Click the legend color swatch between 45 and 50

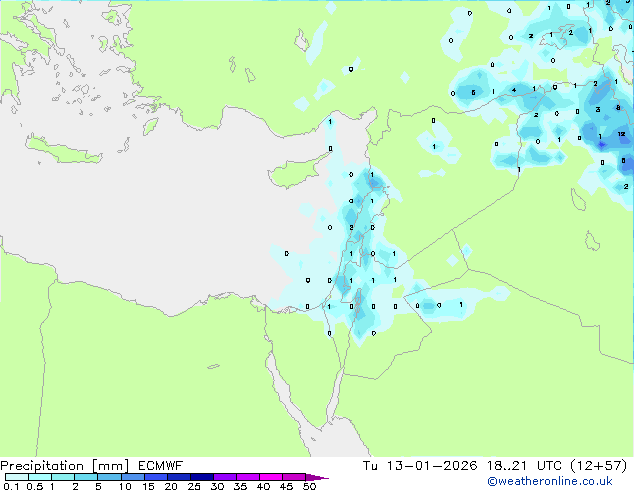pos(294,477)
